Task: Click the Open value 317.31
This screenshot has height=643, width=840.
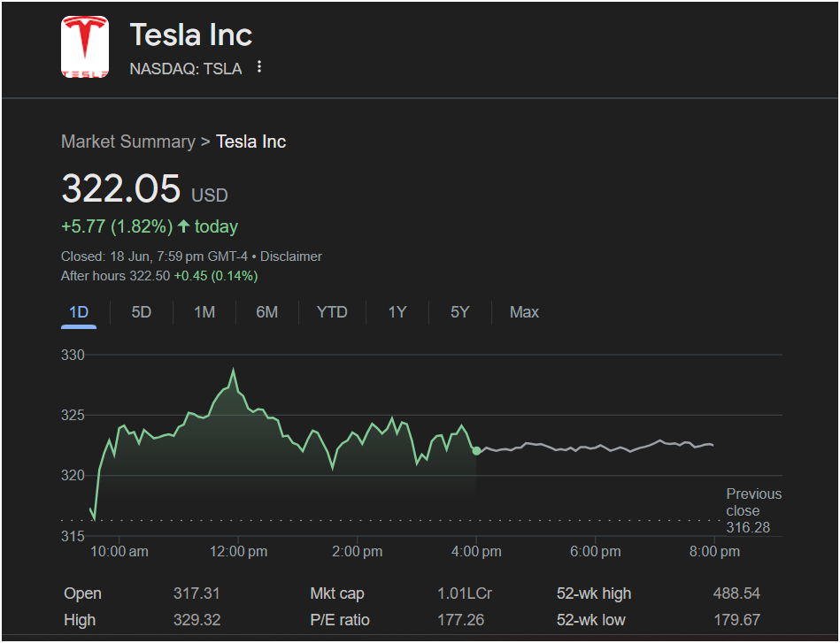Action: point(197,593)
